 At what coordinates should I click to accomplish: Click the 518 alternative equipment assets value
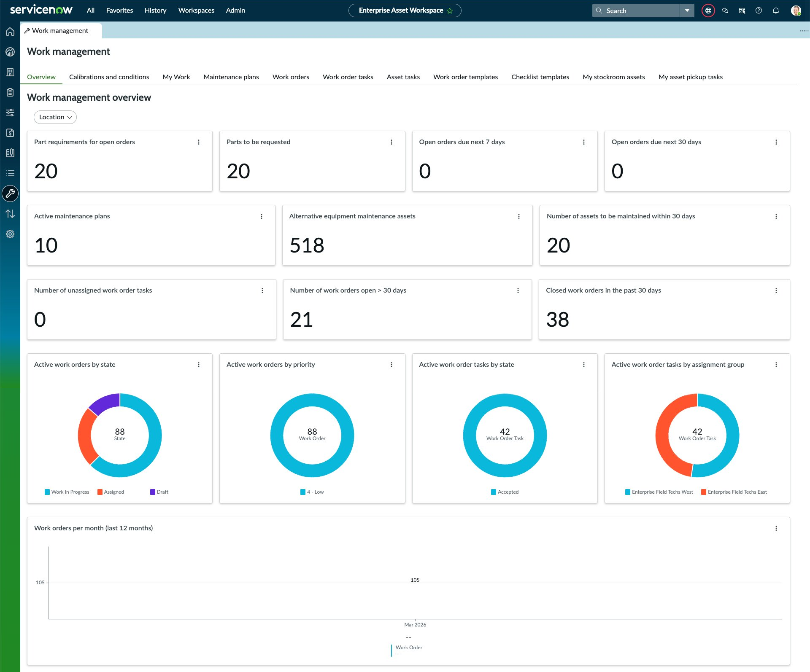(x=307, y=245)
